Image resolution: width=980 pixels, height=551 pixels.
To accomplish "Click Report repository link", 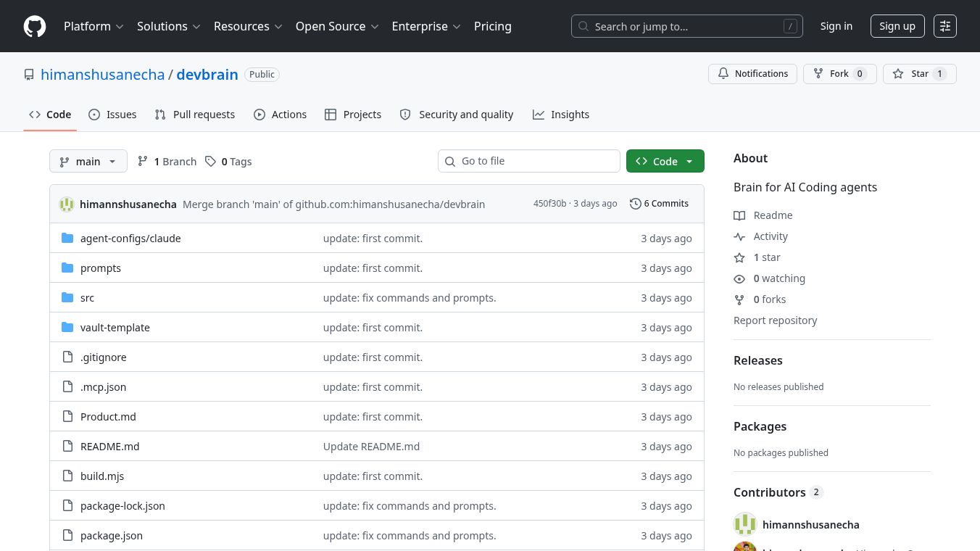I will (775, 320).
